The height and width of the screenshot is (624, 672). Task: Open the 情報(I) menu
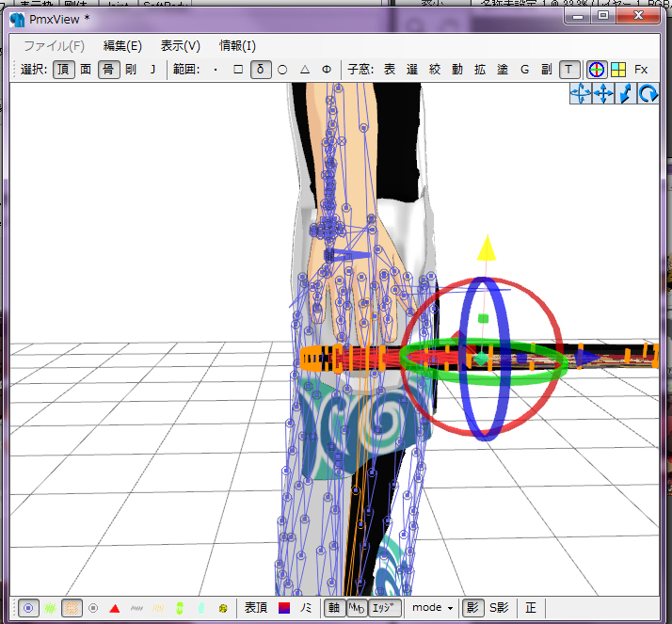click(x=237, y=46)
